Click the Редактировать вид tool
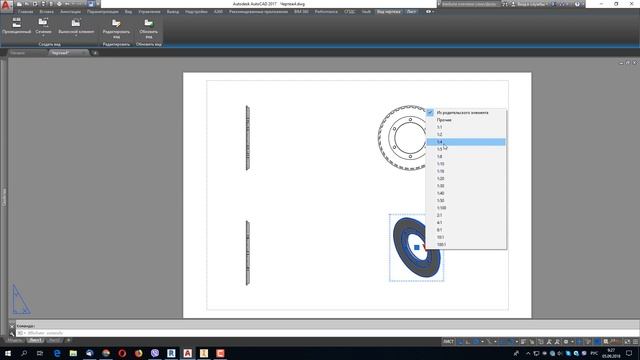Image resolution: width=640 pixels, height=360 pixels. pos(116,28)
